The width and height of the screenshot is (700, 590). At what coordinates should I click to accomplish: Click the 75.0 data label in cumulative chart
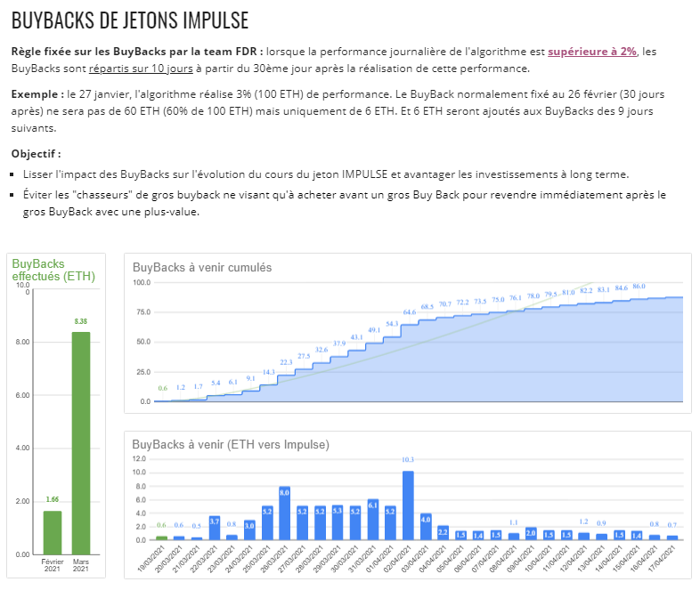click(498, 300)
